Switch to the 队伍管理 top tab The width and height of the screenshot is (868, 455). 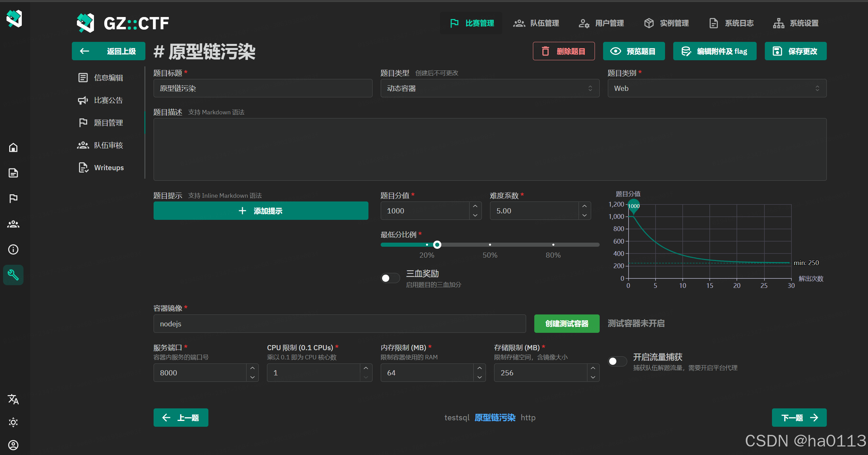tap(536, 23)
